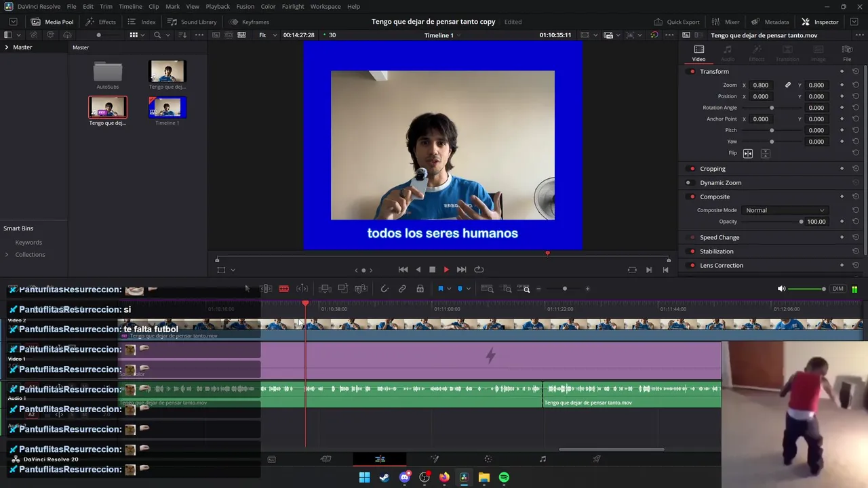868x488 pixels.
Task: Click the flip horizontal button
Action: pyautogui.click(x=748, y=153)
